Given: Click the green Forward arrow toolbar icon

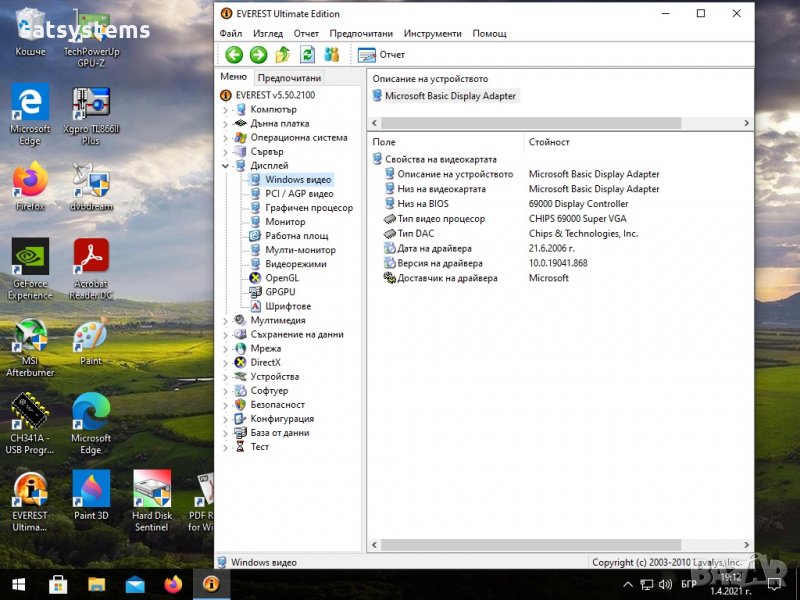Looking at the screenshot, I should (x=258, y=55).
